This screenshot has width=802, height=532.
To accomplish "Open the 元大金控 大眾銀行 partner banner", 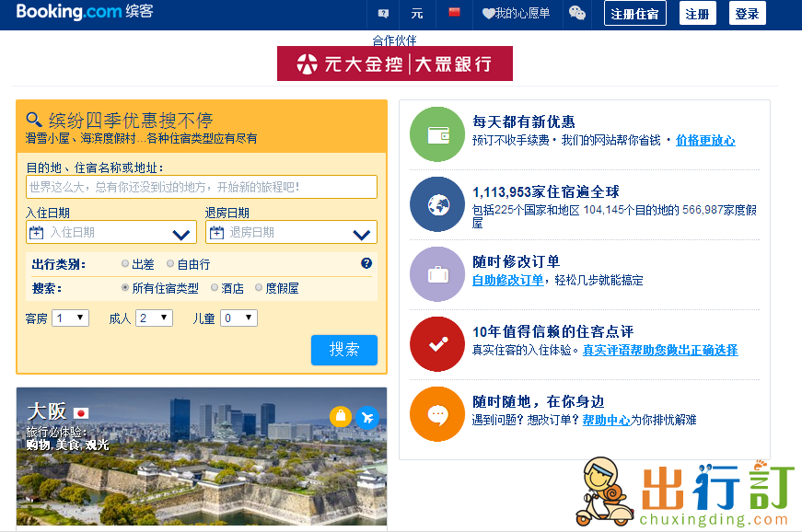I will [395, 64].
